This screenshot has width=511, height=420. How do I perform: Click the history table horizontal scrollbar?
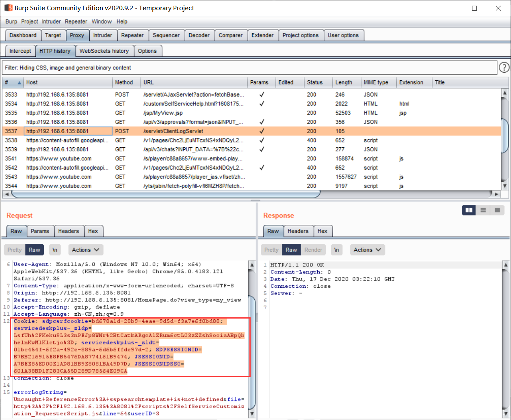[x=166, y=194]
